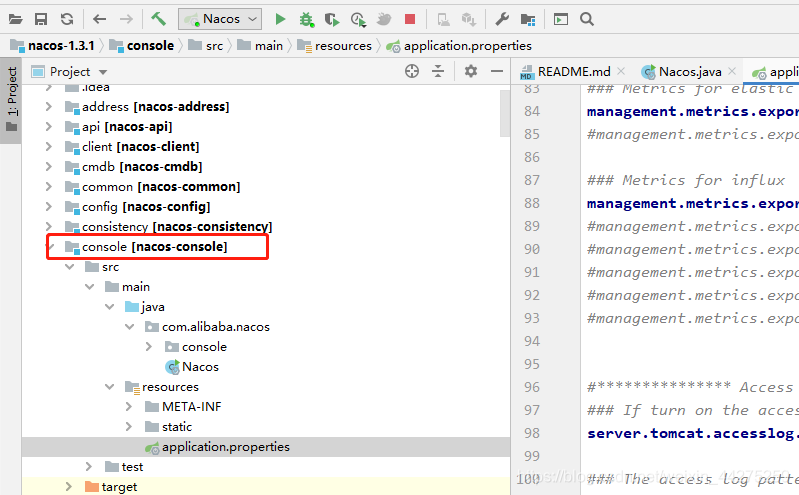
Task: Click main in the breadcrumb bar
Action: point(269,46)
